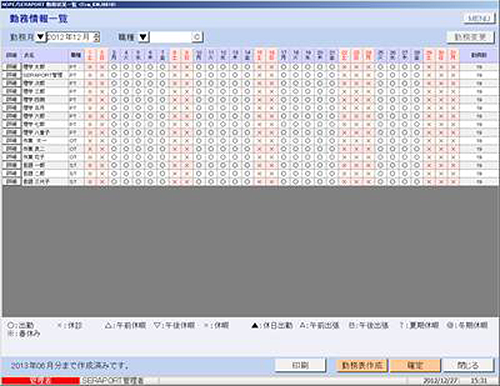Expand the 勤務月 dropdown arrow

40,37
